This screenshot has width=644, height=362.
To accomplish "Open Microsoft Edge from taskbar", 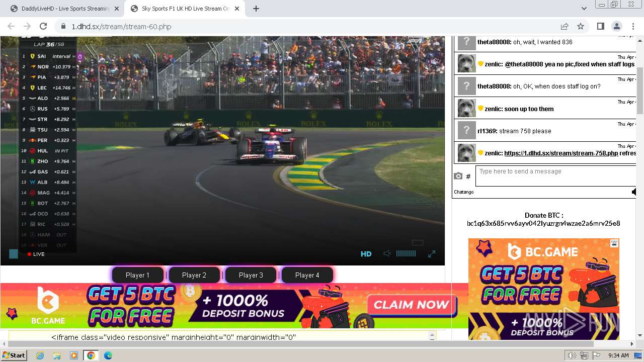I will [108, 355].
